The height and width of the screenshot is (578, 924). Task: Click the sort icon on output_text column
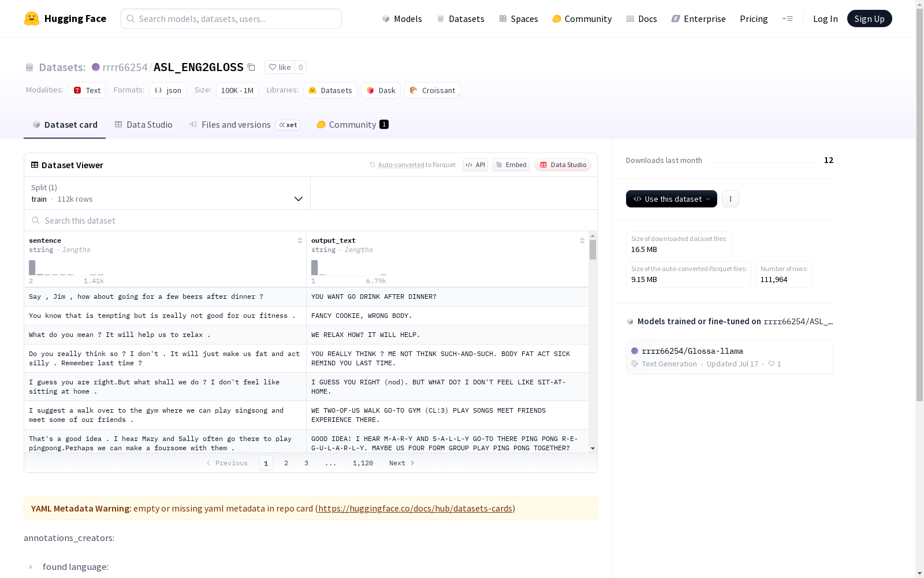582,240
